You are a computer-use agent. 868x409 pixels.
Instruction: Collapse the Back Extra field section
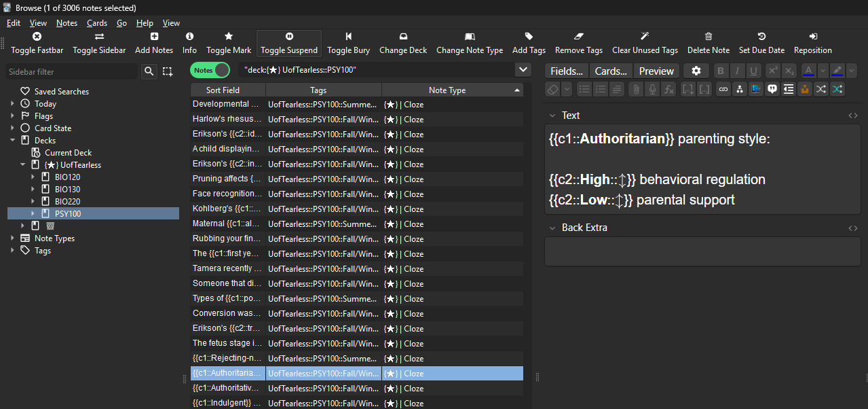point(552,228)
